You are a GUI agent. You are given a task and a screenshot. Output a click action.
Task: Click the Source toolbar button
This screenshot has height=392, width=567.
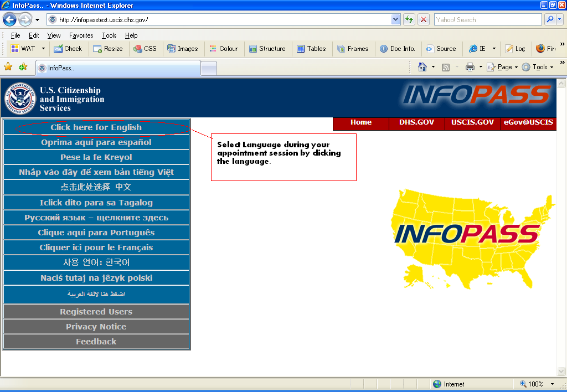click(x=441, y=49)
